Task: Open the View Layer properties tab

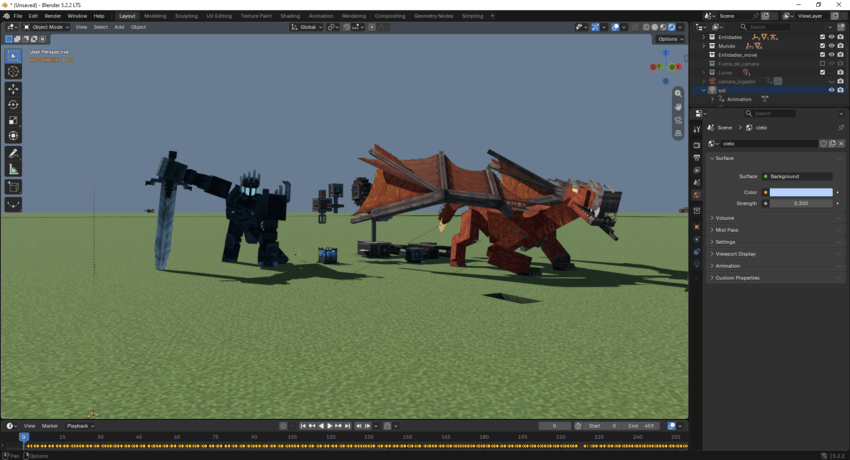Action: [697, 170]
